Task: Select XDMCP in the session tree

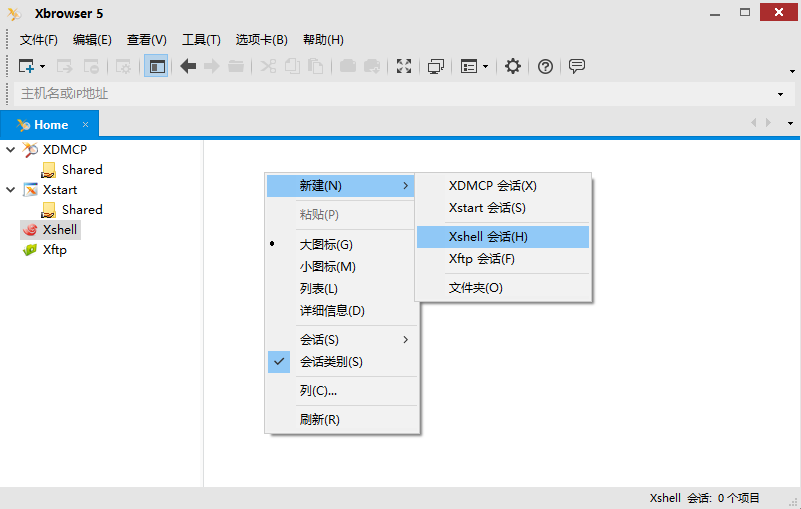Action: tap(64, 150)
